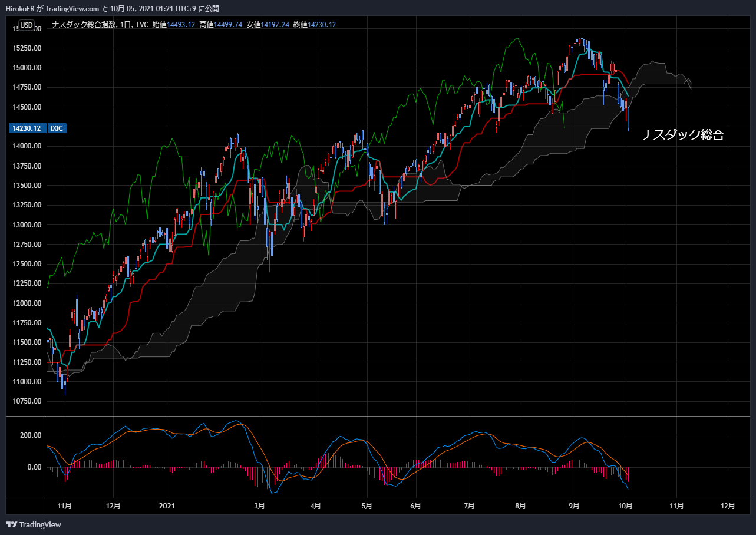Click the USD currency badge

click(x=27, y=25)
